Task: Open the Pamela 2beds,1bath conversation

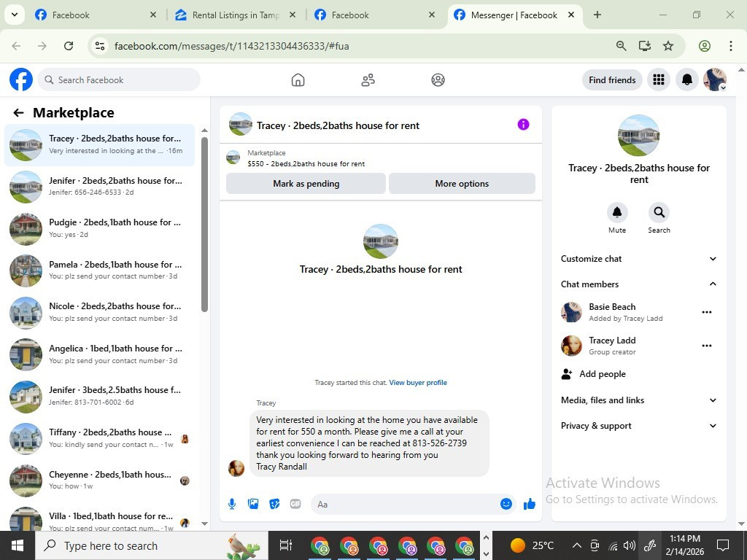Action: pyautogui.click(x=99, y=271)
